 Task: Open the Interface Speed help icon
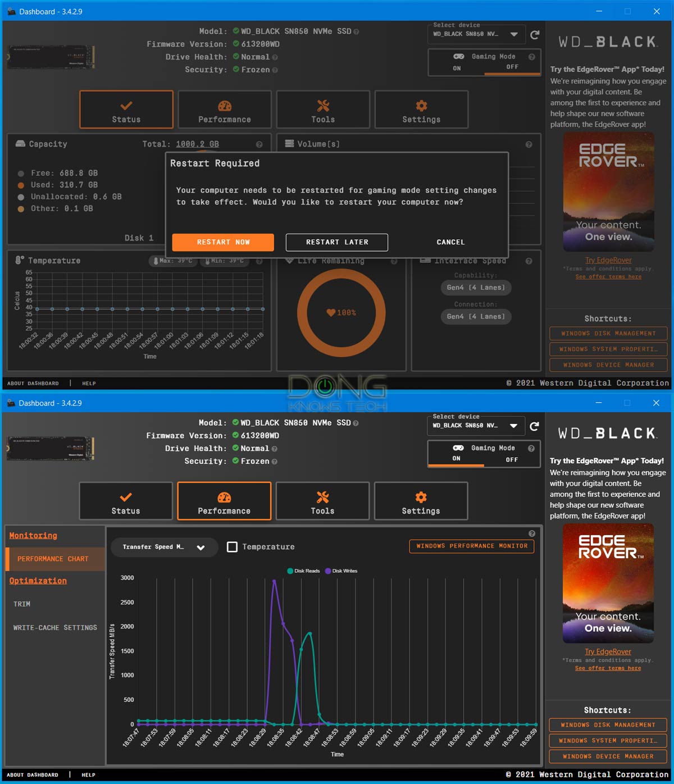[529, 261]
